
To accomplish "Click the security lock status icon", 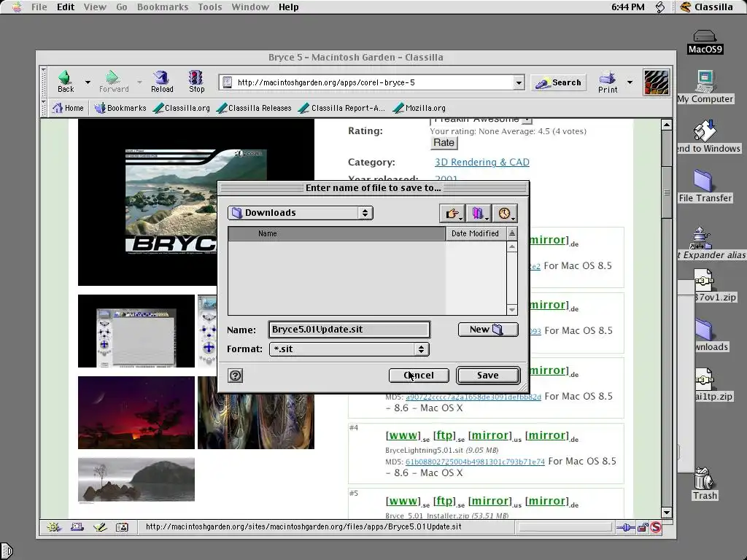I will [643, 527].
